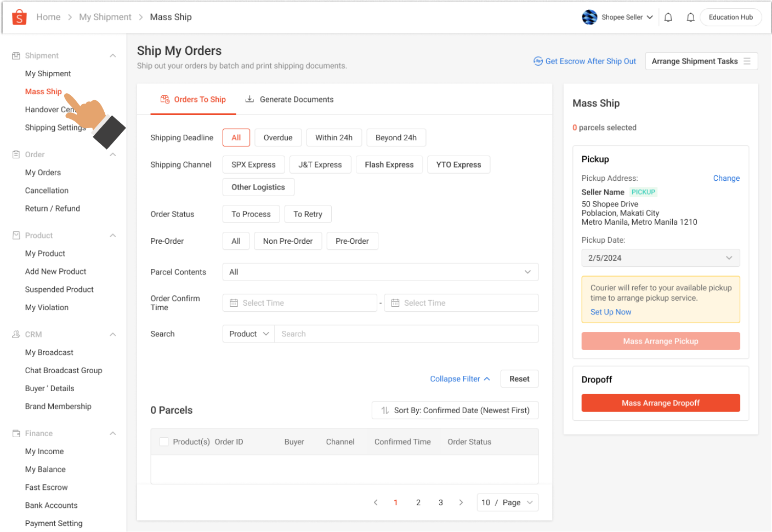Viewport: 772px width, 532px height.
Task: Open My Orders in the sidebar
Action: point(43,173)
